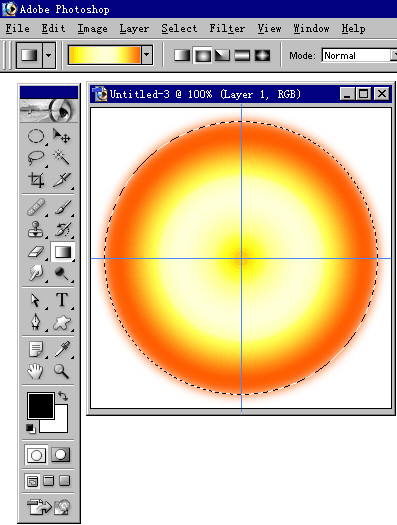Switch to Standard edit mode
Screen dimensions: 397x525
[x=36, y=455]
